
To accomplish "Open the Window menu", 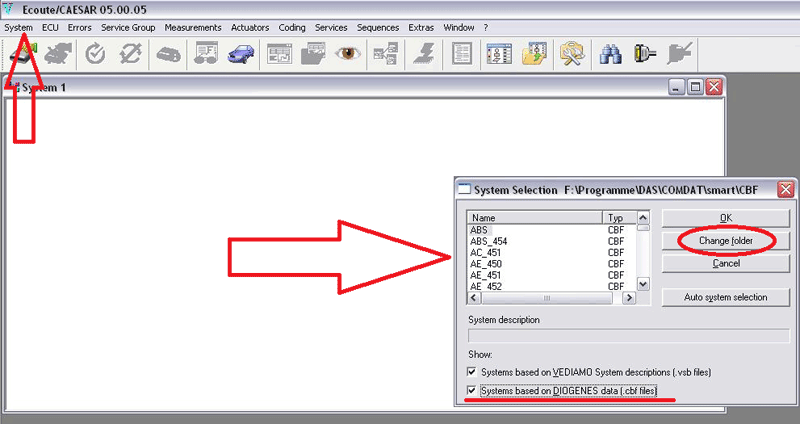I will point(459,28).
